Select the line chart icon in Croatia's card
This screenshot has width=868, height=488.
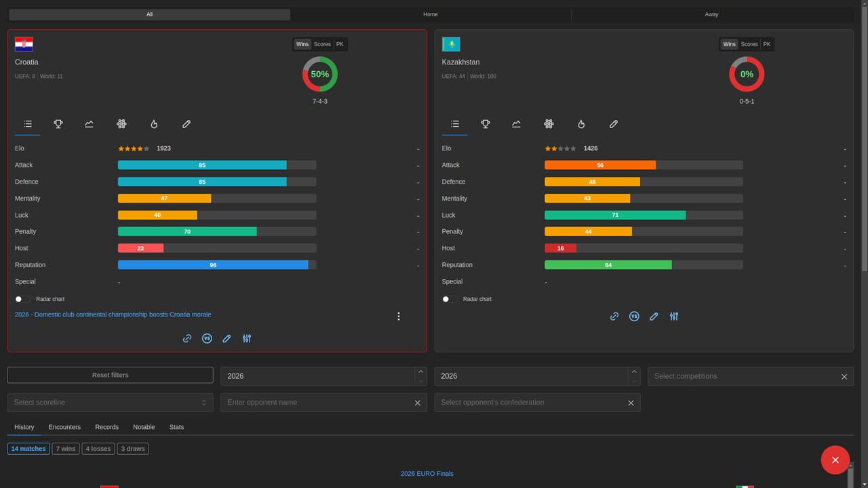click(x=89, y=124)
